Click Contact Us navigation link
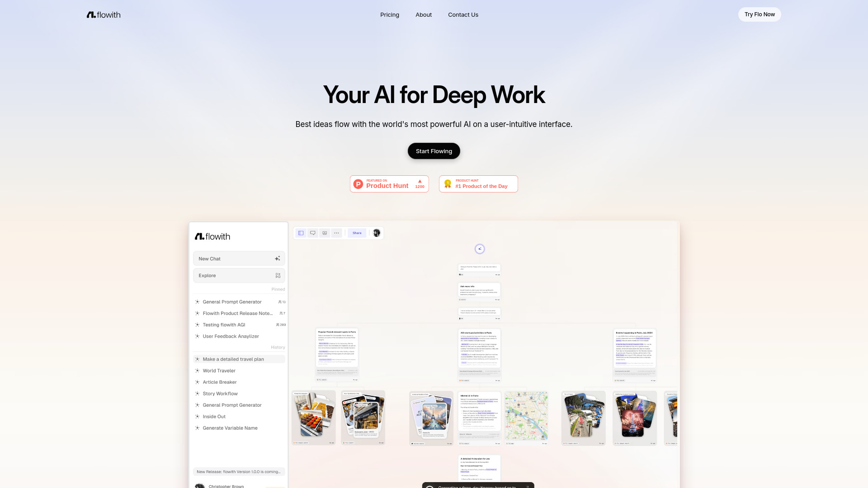Viewport: 868px width, 488px height. [463, 14]
